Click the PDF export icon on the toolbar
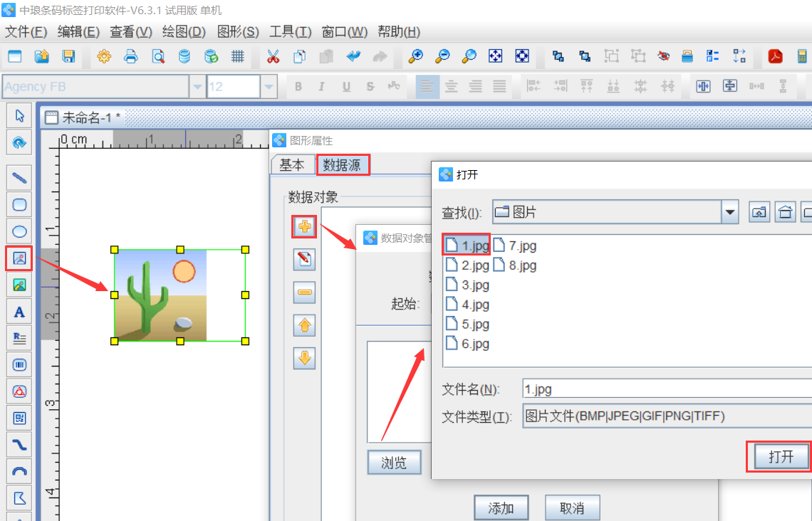The image size is (812, 521). [x=775, y=56]
